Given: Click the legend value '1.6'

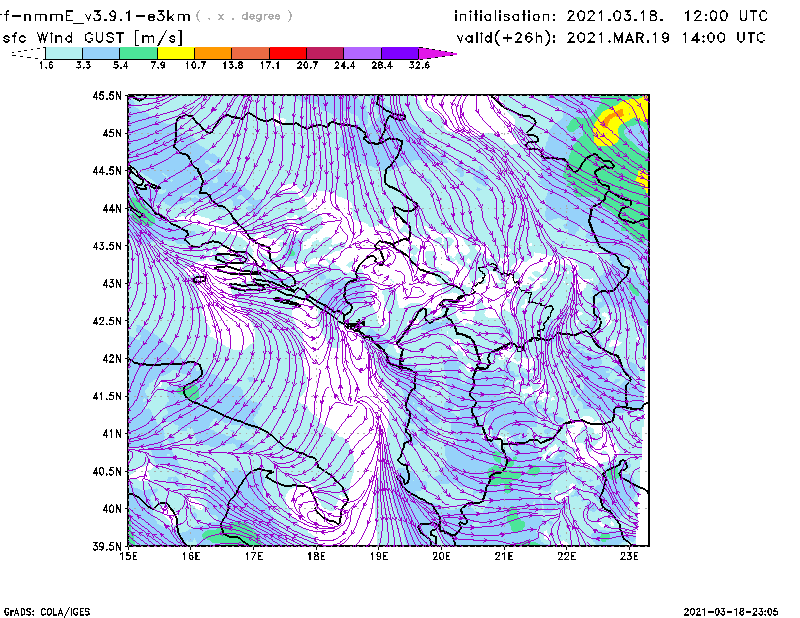Looking at the screenshot, I should point(46,65).
